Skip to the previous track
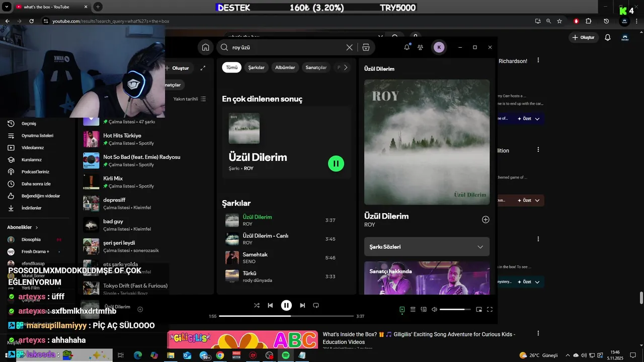The height and width of the screenshot is (362, 644). tap(270, 305)
